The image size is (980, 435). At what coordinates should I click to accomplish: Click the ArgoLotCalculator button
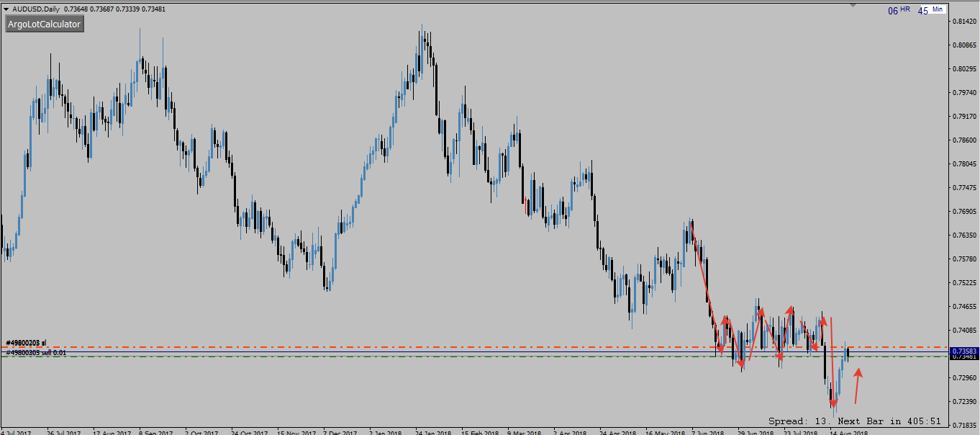44,24
